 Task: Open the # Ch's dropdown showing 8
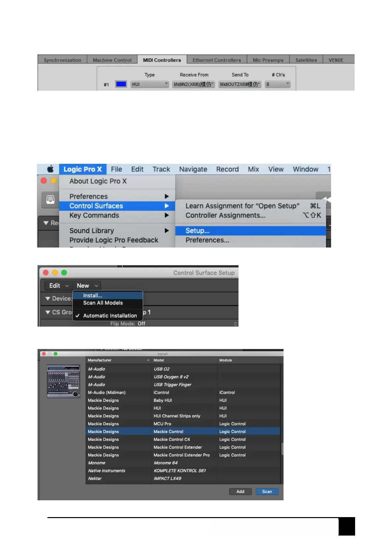coord(278,84)
